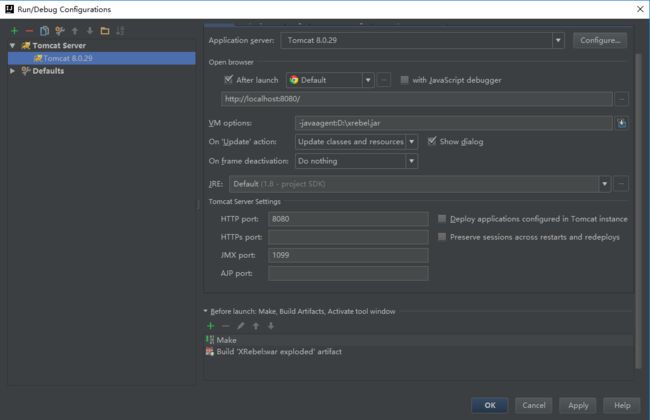Select the Make task row
Screen dimensions: 650x420
419,340
